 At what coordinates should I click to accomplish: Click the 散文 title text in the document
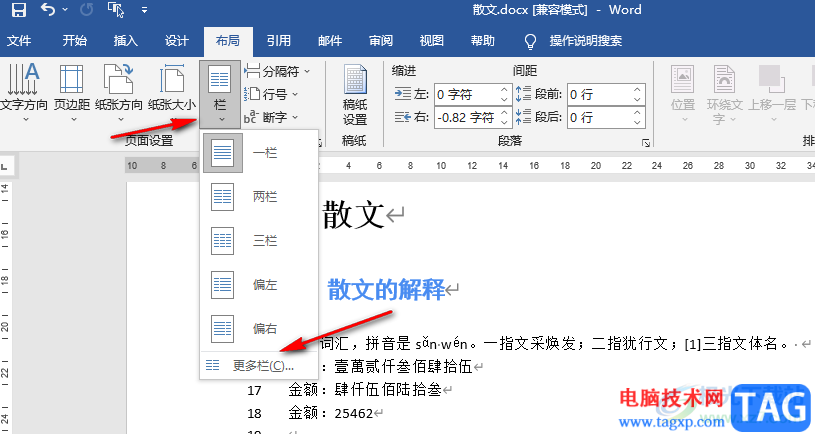(x=353, y=215)
